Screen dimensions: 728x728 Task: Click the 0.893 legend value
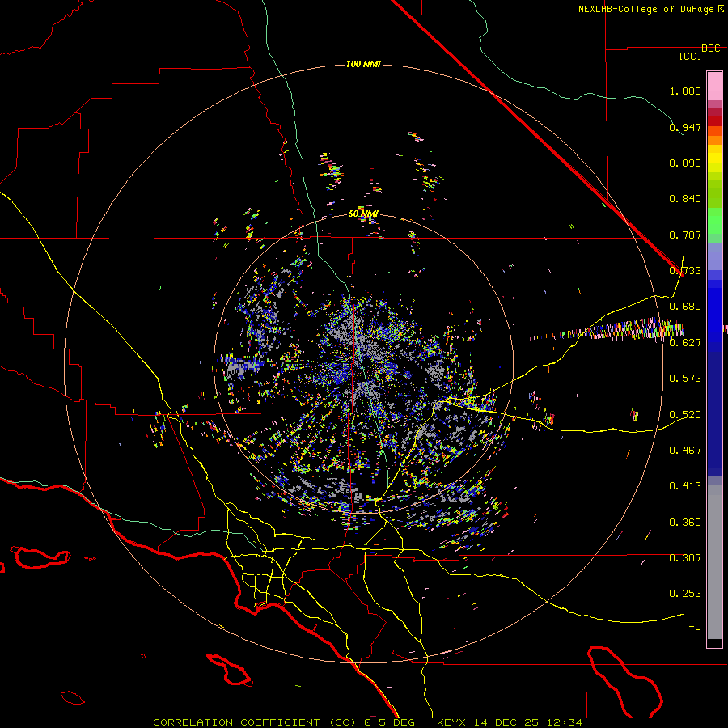pos(685,163)
